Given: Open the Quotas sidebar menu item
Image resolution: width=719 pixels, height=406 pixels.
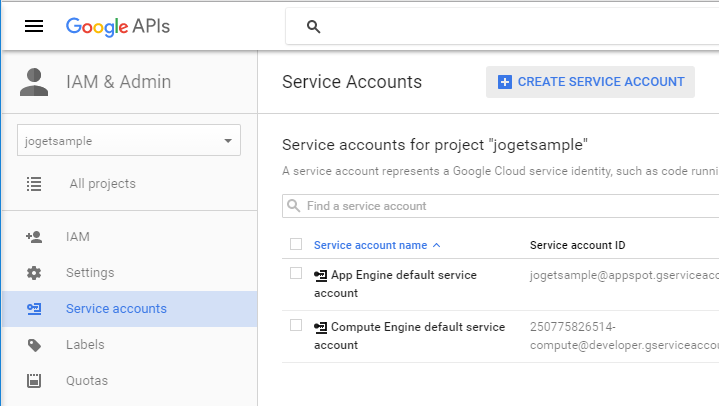Looking at the screenshot, I should (87, 381).
